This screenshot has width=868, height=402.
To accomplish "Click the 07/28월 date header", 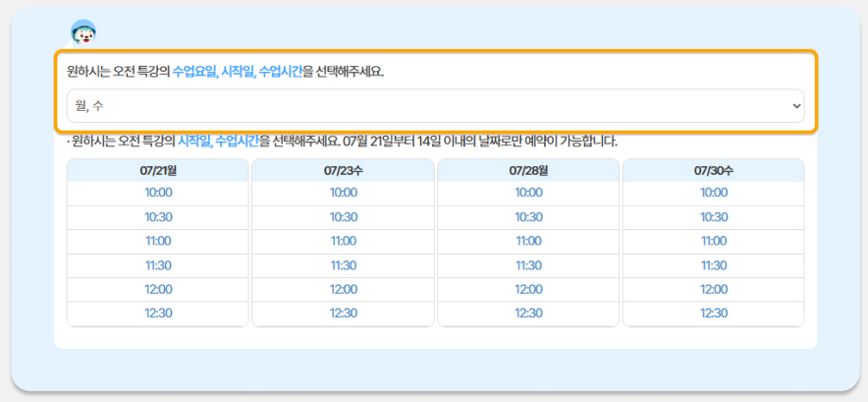I will (x=528, y=170).
